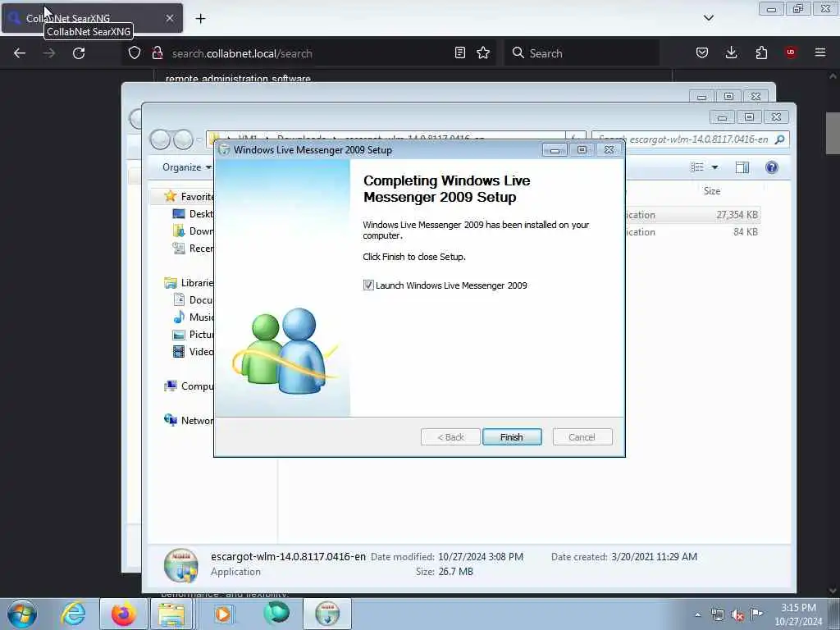Select Network in Explorer sidebar
Screen dimensions: 840x630
189,421
